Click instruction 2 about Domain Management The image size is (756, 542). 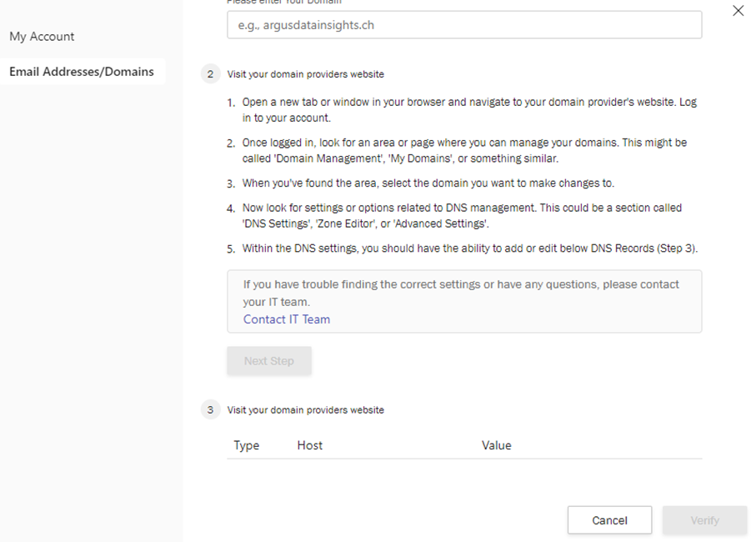click(464, 150)
